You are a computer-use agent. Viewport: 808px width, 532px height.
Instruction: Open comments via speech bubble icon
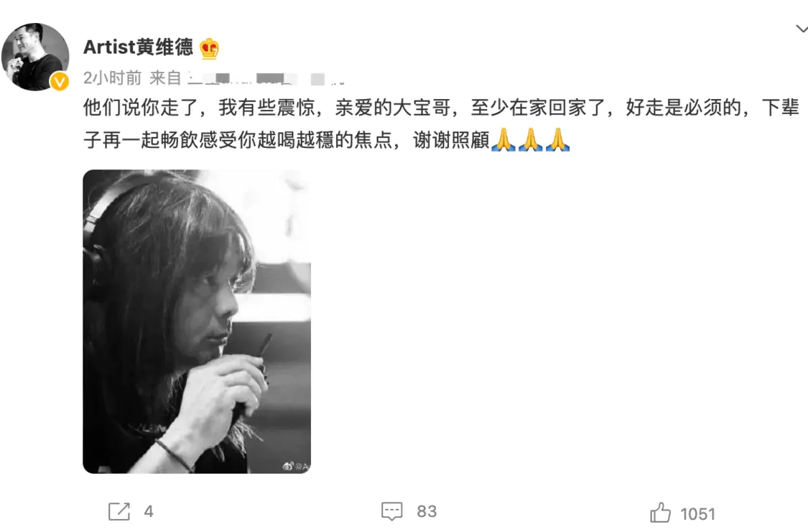[391, 511]
